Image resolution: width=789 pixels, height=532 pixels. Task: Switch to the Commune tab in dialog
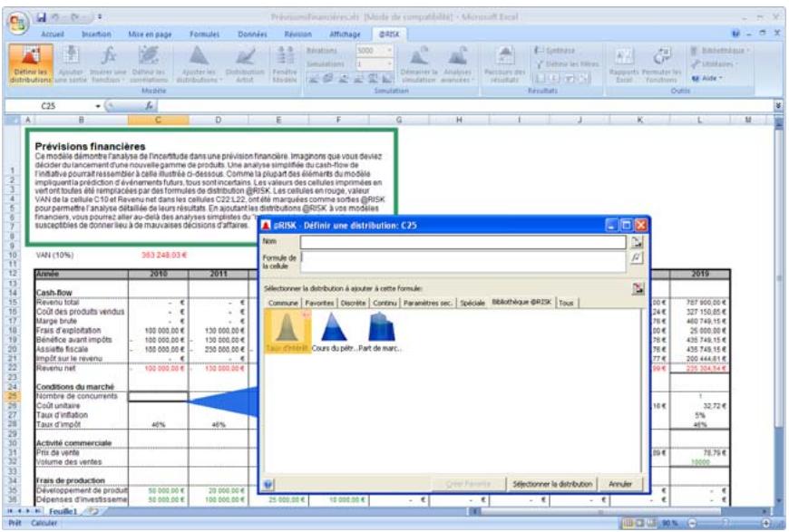coord(284,303)
